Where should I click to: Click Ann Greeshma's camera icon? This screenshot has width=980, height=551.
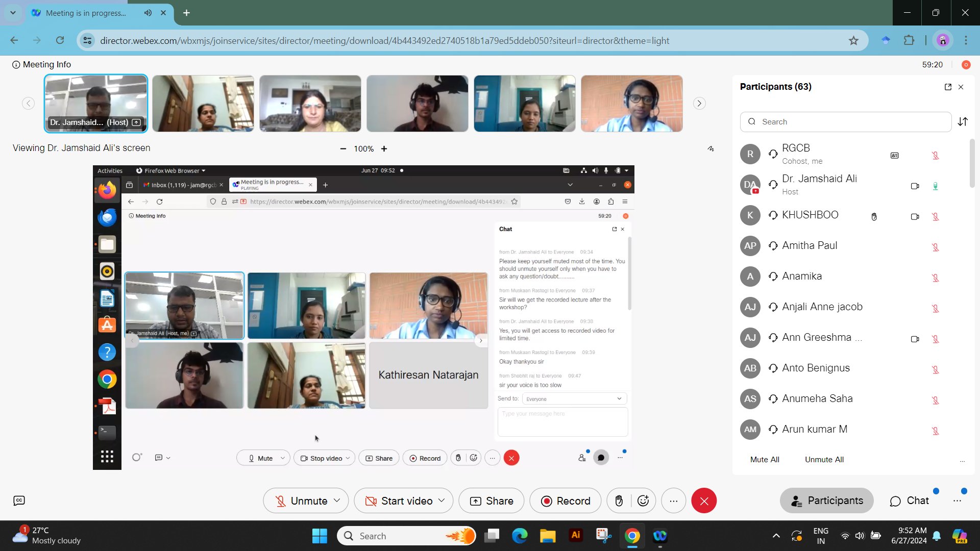[915, 339]
